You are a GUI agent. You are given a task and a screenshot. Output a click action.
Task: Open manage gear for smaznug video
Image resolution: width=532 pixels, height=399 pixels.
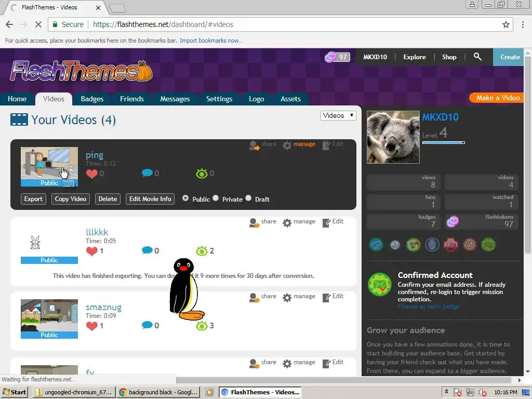click(x=287, y=298)
